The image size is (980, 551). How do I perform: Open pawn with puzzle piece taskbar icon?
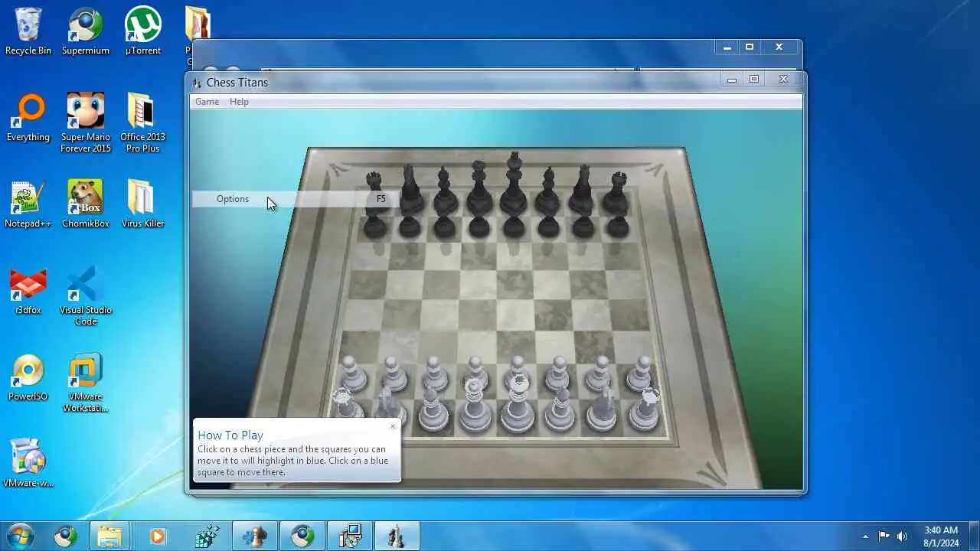255,536
